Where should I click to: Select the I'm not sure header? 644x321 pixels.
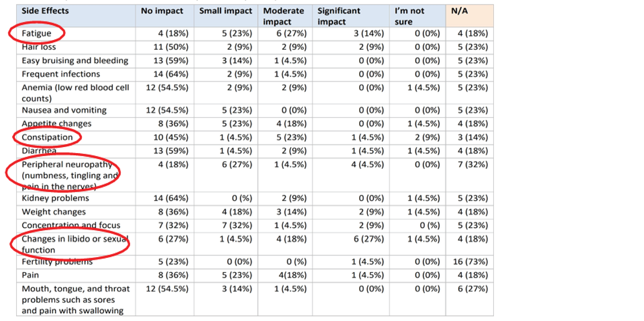409,16
